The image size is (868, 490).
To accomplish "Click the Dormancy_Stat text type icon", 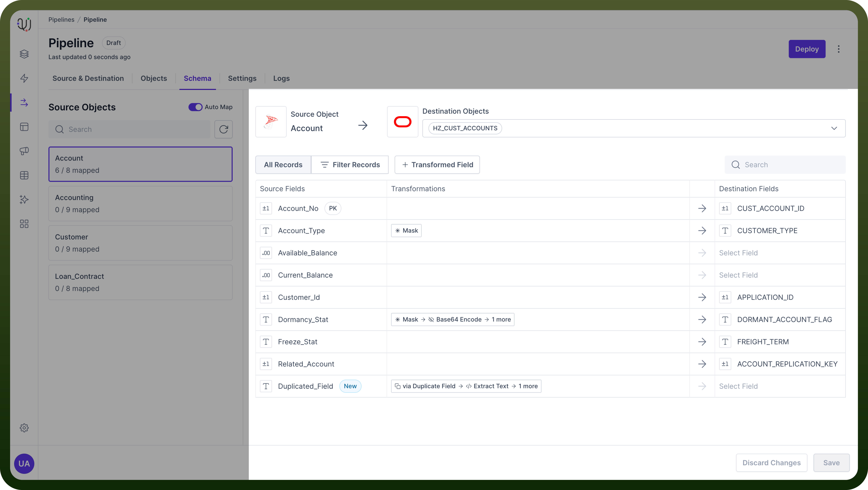I will [x=266, y=320].
